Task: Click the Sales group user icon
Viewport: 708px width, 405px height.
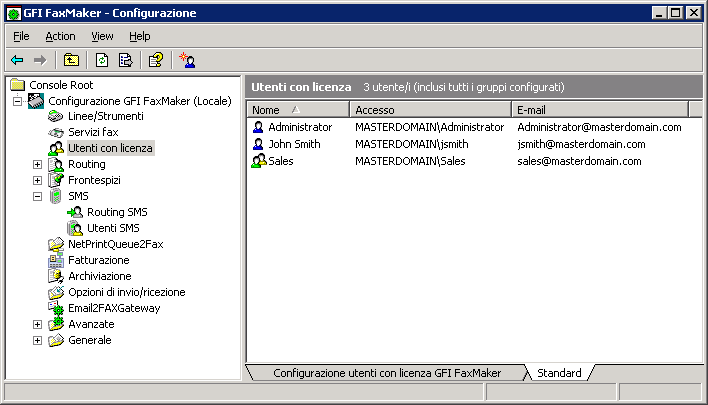Action: click(259, 161)
